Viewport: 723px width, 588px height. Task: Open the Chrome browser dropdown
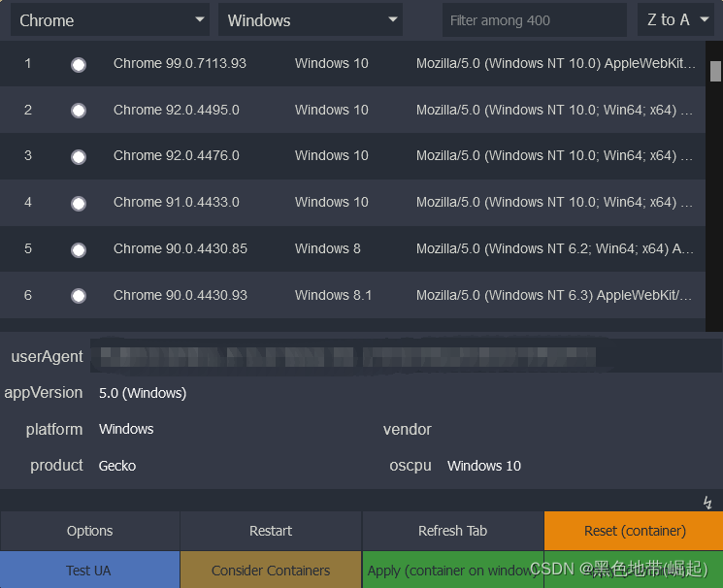(111, 19)
